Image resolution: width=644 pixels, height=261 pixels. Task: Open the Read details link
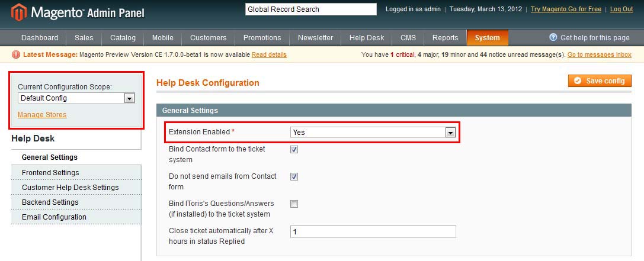pyautogui.click(x=269, y=54)
